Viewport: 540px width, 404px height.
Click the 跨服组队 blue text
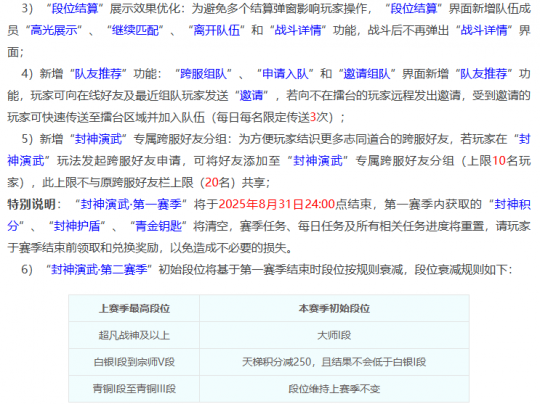[204, 74]
